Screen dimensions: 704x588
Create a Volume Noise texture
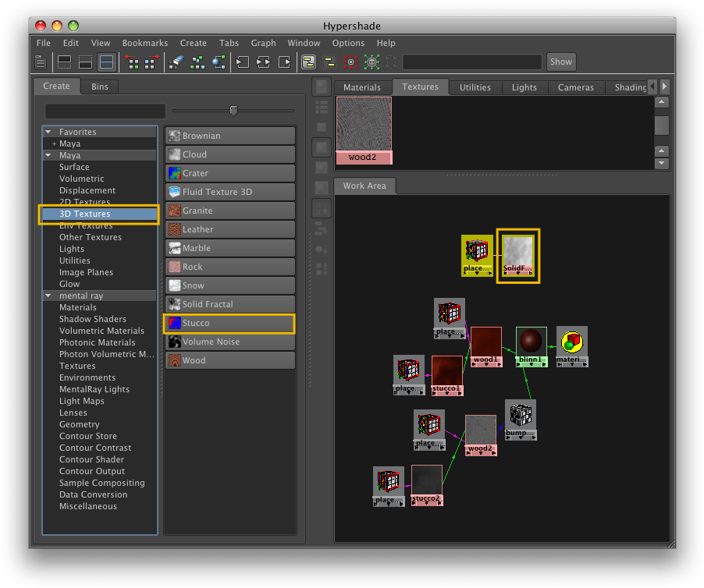tap(230, 342)
